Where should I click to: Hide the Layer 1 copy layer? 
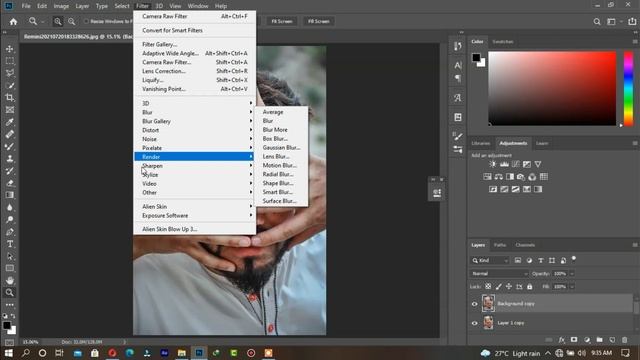474,323
